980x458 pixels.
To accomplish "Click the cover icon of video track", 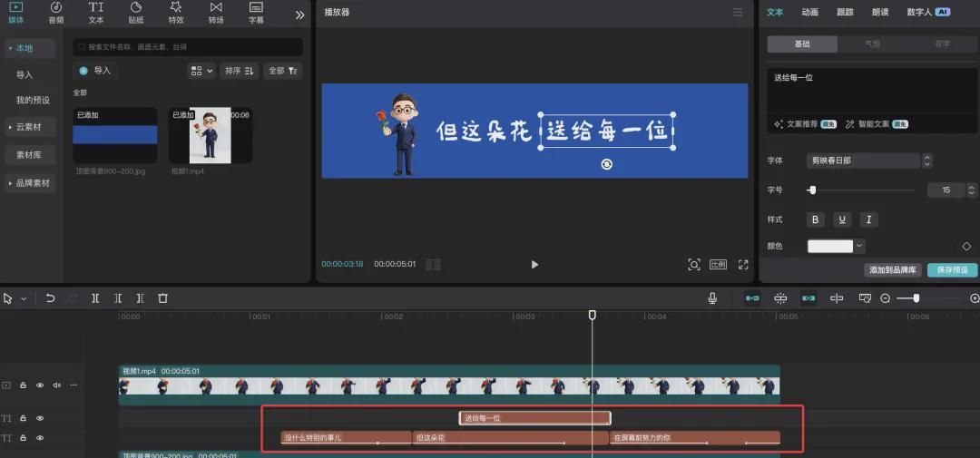I will (x=7, y=385).
